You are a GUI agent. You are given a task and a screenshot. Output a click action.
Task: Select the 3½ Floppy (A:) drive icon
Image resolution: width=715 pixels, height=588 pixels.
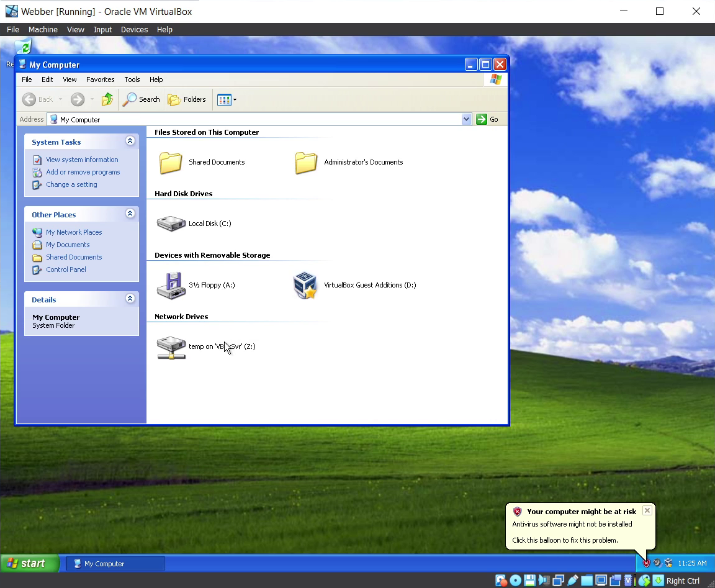(171, 286)
